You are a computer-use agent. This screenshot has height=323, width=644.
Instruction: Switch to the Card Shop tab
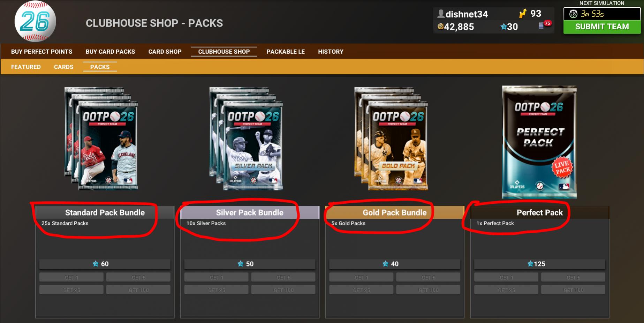(165, 52)
